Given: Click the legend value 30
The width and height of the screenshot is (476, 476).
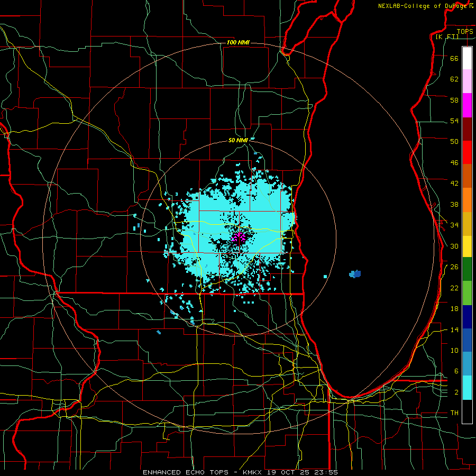Looking at the screenshot, I should click(x=454, y=246).
